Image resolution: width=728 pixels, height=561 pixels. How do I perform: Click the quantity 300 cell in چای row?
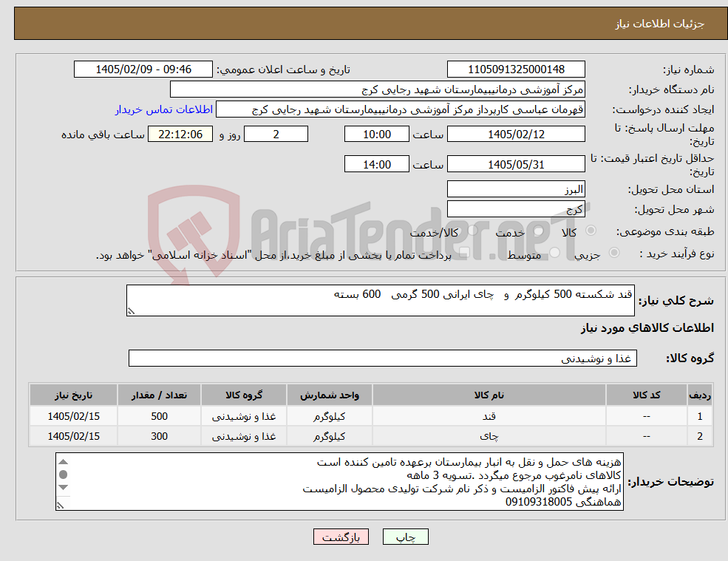pos(159,436)
